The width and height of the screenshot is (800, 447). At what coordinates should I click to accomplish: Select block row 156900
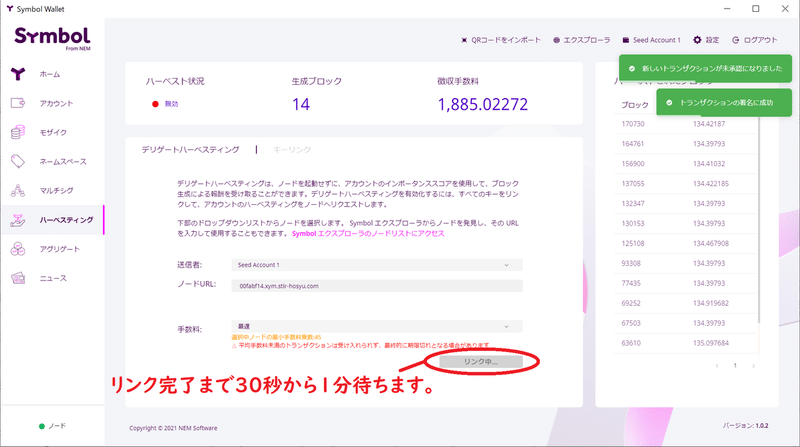pos(686,164)
